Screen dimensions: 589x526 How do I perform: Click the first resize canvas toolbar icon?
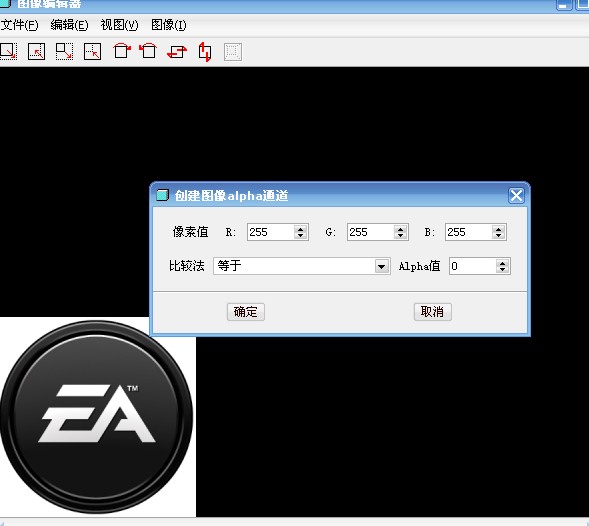(8, 51)
